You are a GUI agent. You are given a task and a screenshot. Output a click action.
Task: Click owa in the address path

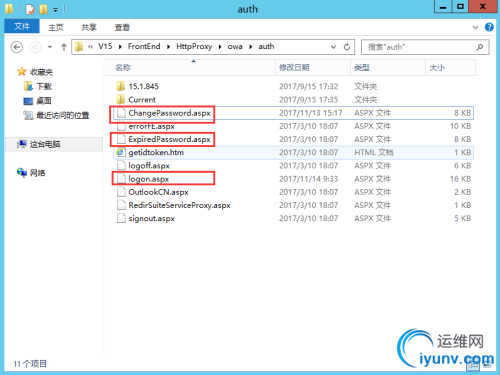pos(235,46)
